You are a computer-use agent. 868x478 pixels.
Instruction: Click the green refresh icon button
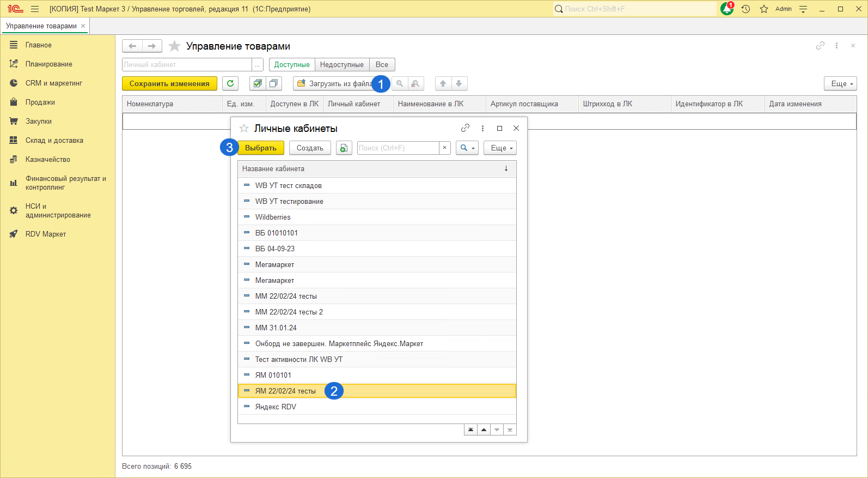tap(230, 83)
